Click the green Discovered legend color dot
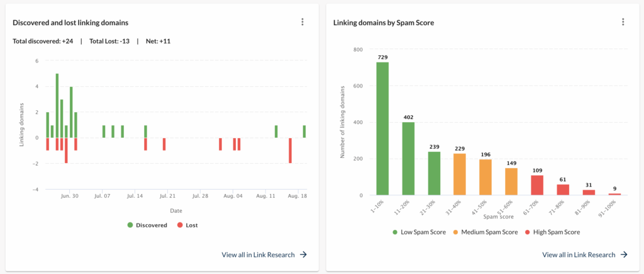Screen dimensions: 644x274 coord(130,225)
